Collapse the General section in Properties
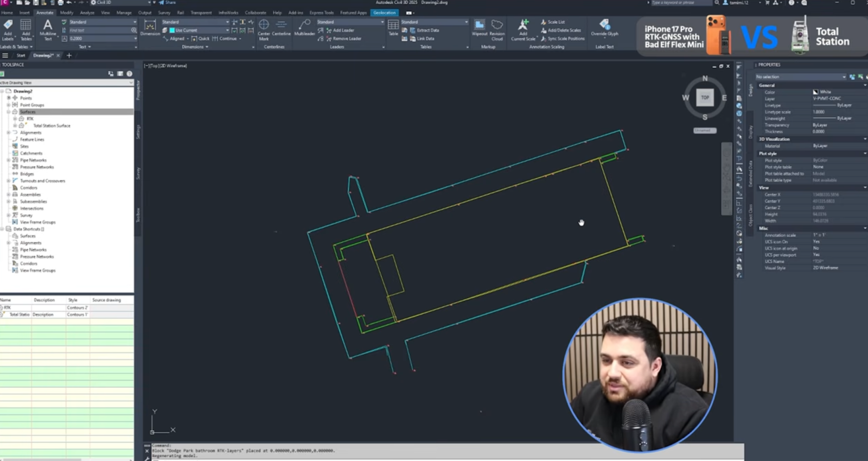868x461 pixels. coord(865,85)
